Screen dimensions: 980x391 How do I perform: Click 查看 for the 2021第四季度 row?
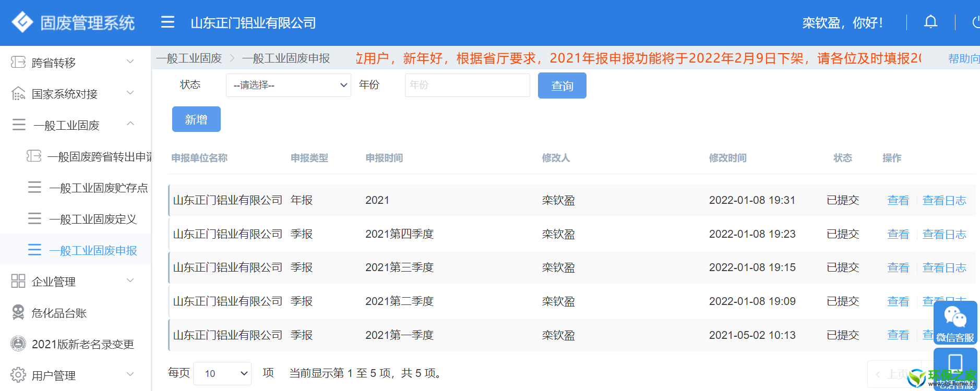[898, 234]
